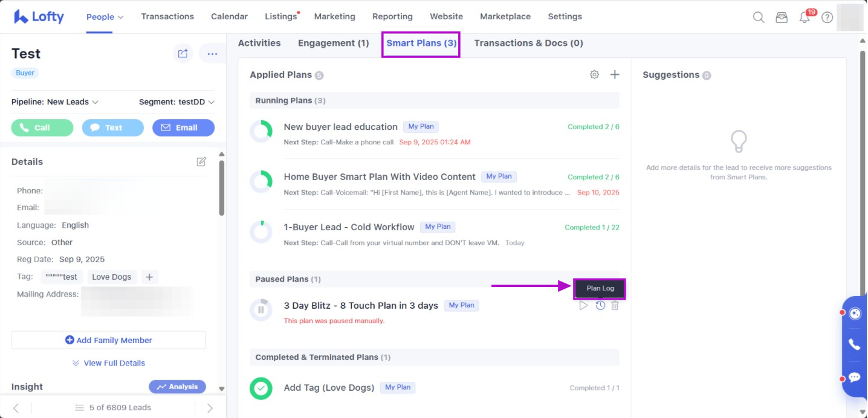The height and width of the screenshot is (418, 868).
Task: Click the search magnifier icon in header
Action: 759,18
